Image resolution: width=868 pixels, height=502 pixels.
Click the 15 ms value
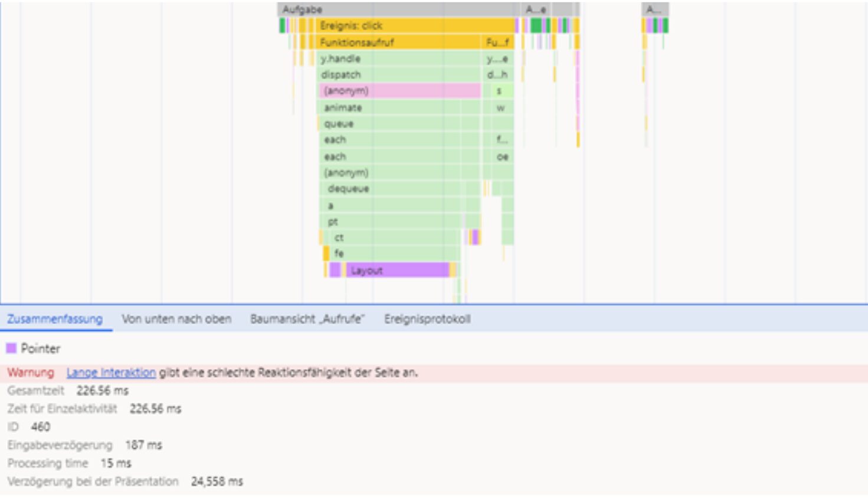point(116,463)
